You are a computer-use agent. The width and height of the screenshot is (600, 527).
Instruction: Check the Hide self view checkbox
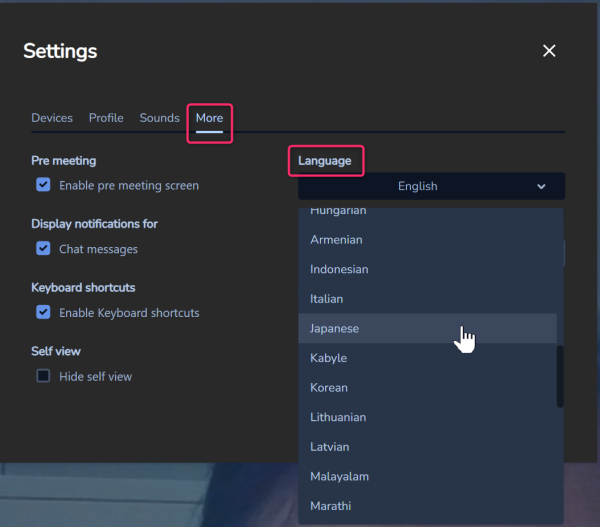(43, 377)
